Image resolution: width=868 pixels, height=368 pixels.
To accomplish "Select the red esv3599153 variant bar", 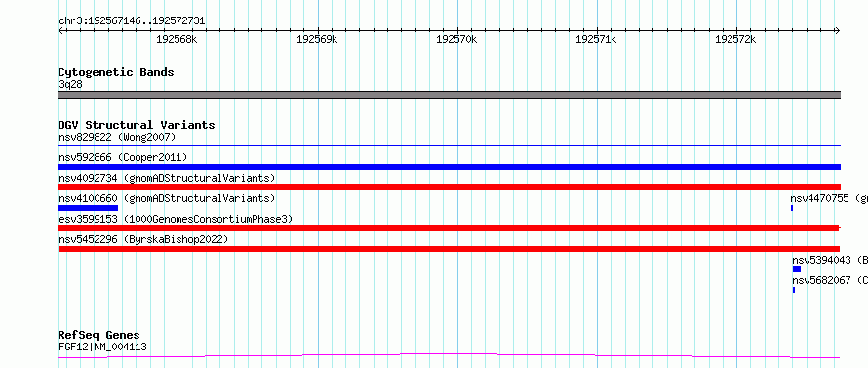I will click(449, 228).
